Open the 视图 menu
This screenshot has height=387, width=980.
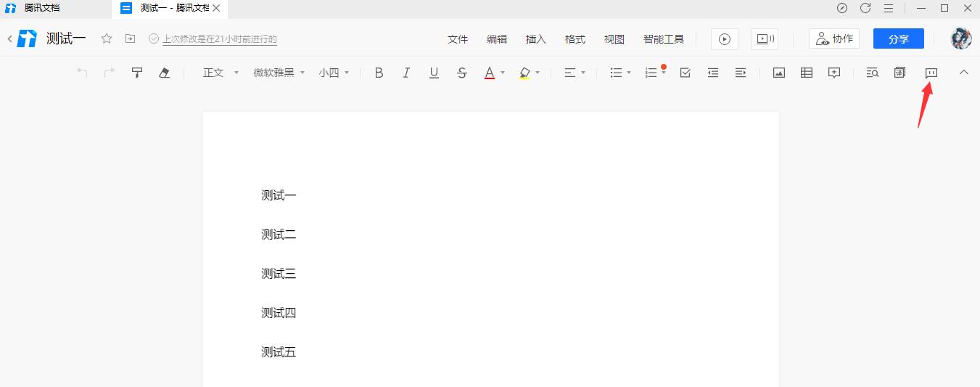point(614,39)
